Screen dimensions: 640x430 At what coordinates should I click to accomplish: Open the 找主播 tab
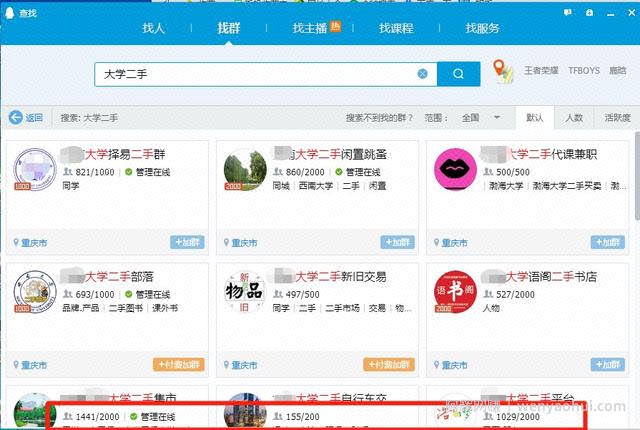point(310,28)
